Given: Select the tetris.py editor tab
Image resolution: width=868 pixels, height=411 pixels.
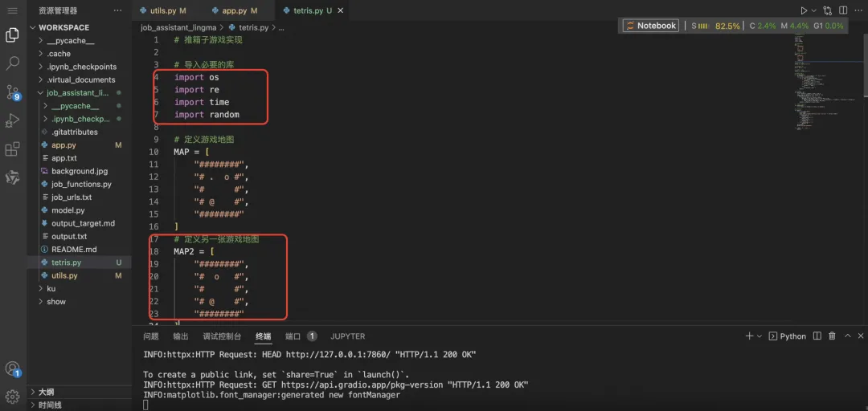Looking at the screenshot, I should (x=307, y=10).
